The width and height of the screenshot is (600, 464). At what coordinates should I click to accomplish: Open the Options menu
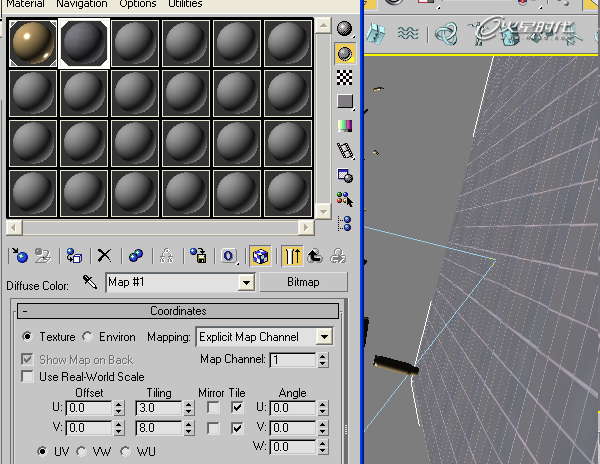point(138,4)
